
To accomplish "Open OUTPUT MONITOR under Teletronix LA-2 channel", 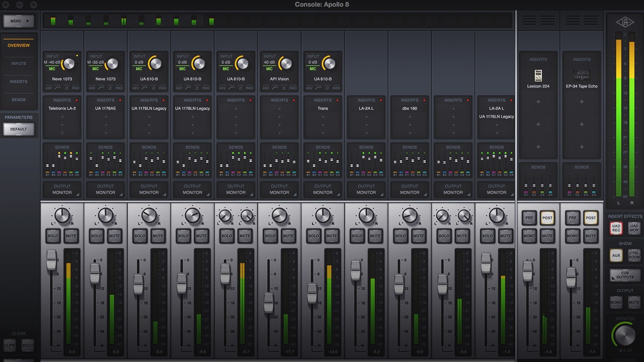I will tap(62, 189).
